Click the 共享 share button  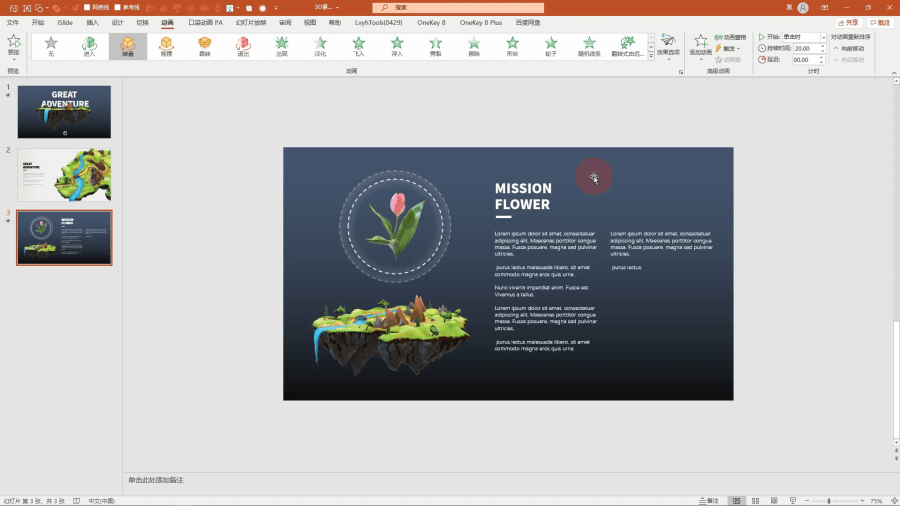click(848, 22)
